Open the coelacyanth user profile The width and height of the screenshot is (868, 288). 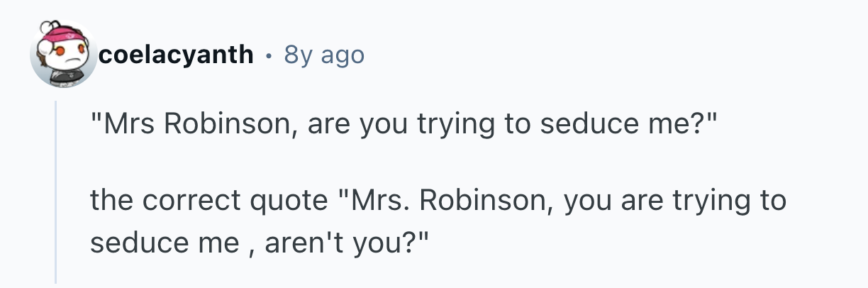click(x=177, y=54)
